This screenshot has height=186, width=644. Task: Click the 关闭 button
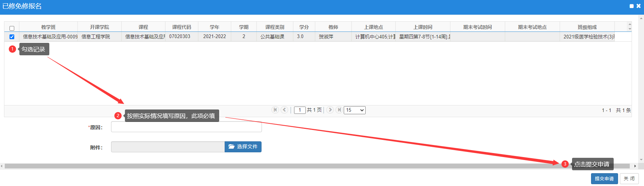click(x=629, y=179)
